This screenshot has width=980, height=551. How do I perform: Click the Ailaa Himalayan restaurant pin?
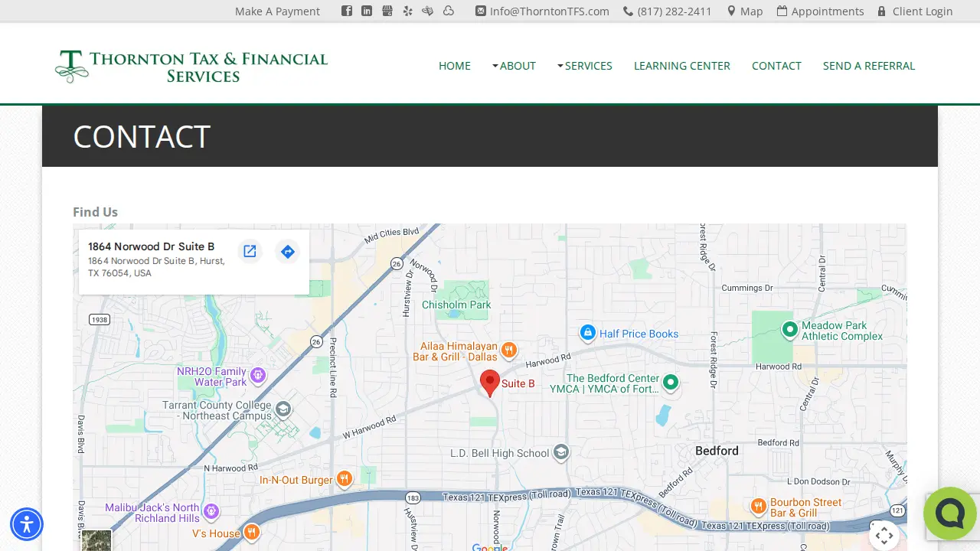[x=509, y=350]
